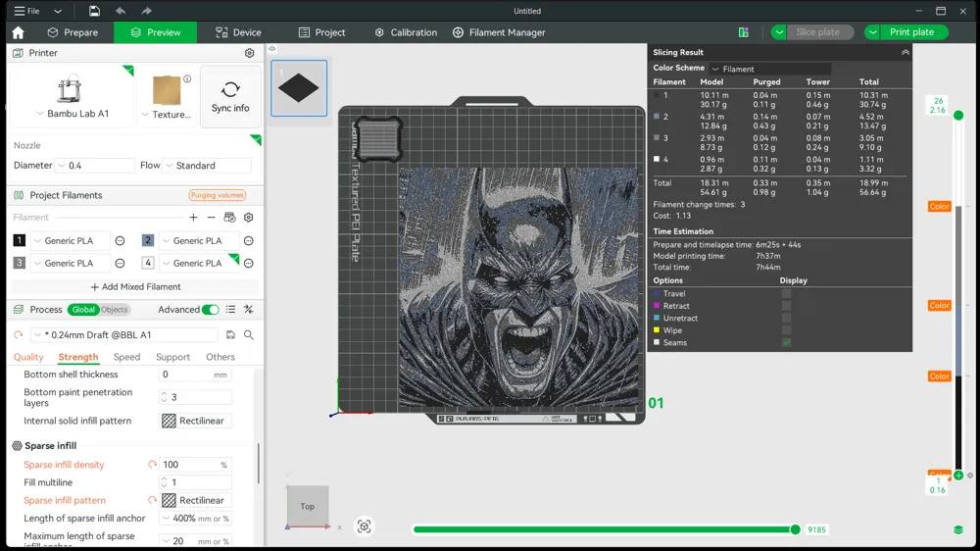Open the process settings list icon
980x551 pixels.
(230, 310)
